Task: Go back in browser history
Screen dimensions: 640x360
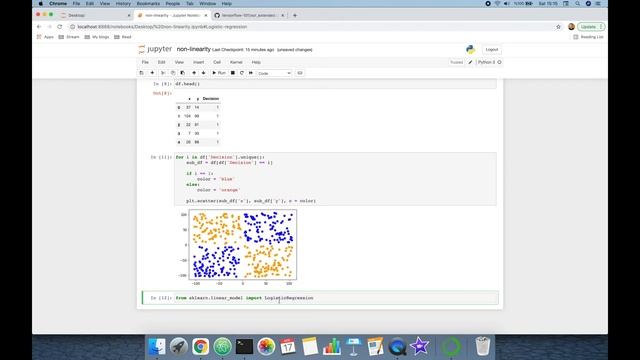Action: click(39, 27)
